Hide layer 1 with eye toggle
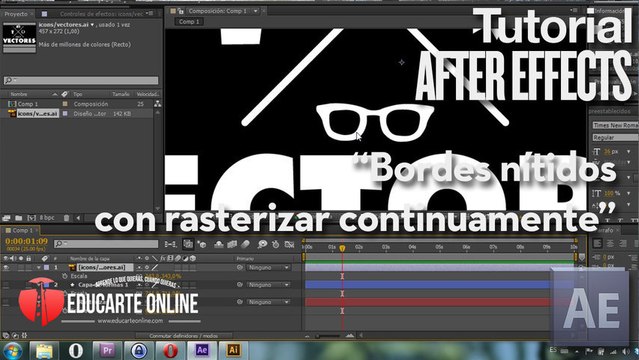This screenshot has height=360, width=639. pyautogui.click(x=6, y=267)
